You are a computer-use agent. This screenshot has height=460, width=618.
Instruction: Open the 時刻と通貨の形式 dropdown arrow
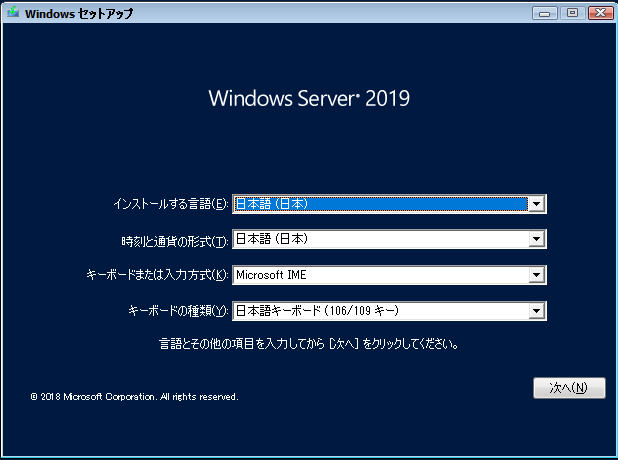pos(536,239)
